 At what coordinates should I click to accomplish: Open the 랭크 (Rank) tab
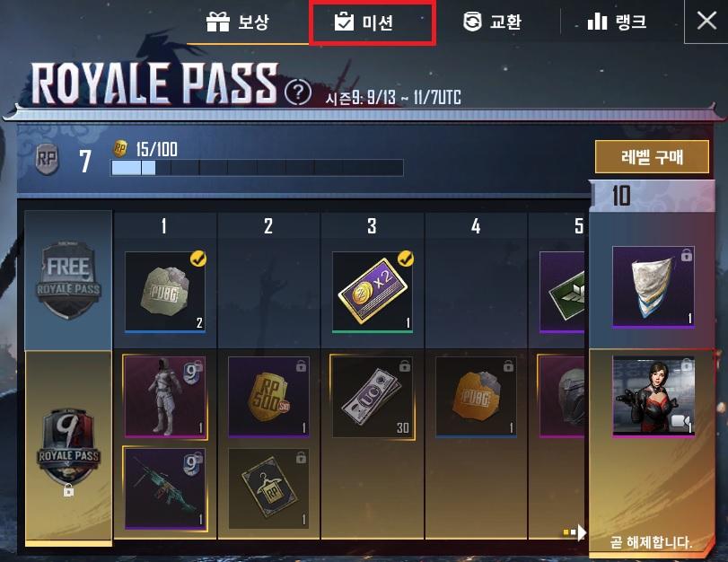(617, 22)
